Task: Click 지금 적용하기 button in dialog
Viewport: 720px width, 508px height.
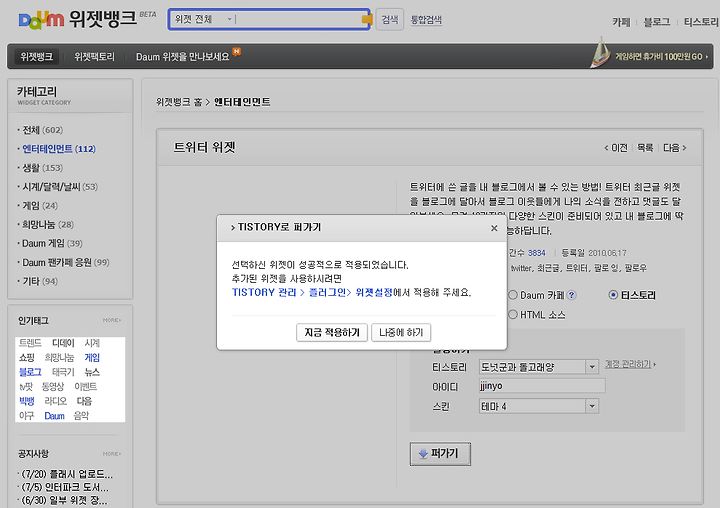Action: point(332,333)
